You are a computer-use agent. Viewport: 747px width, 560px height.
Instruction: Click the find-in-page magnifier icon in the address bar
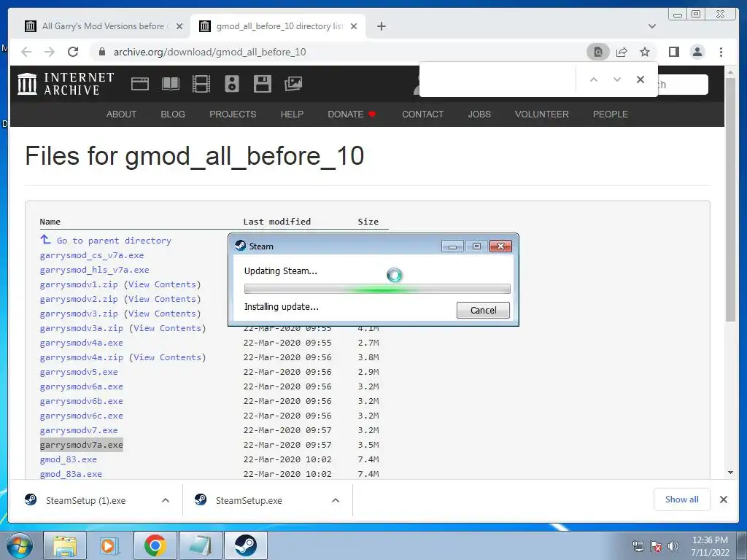(598, 52)
